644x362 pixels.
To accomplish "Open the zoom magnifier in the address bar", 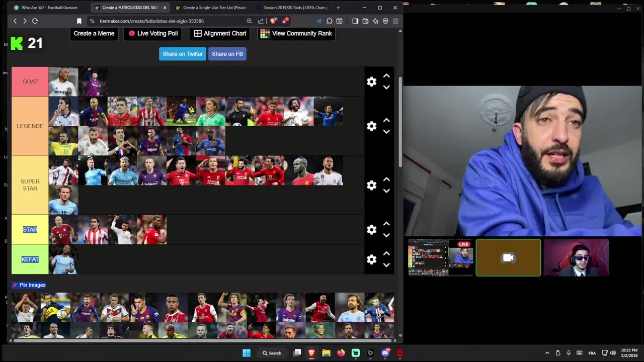I will point(249,21).
